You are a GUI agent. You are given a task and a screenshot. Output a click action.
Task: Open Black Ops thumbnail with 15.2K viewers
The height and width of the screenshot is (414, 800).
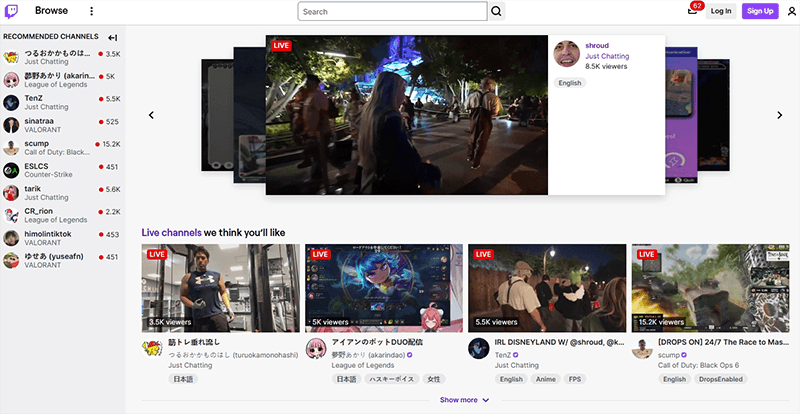(x=711, y=288)
